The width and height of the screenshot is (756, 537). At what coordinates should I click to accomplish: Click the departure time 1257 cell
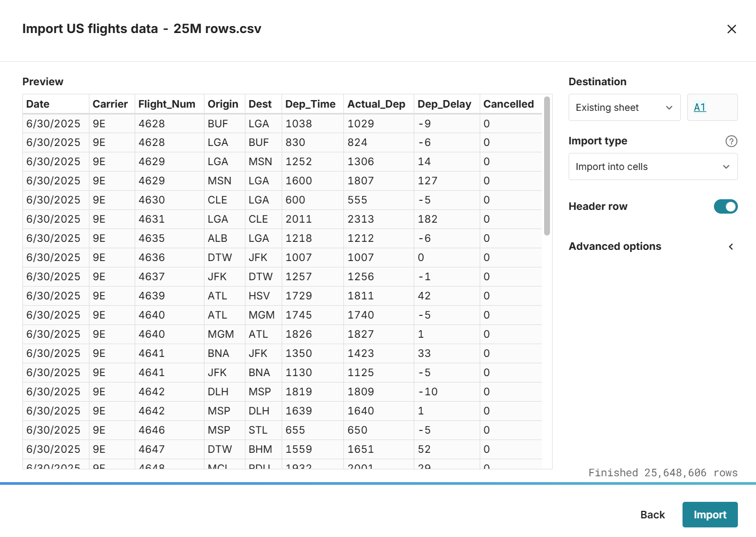point(313,277)
